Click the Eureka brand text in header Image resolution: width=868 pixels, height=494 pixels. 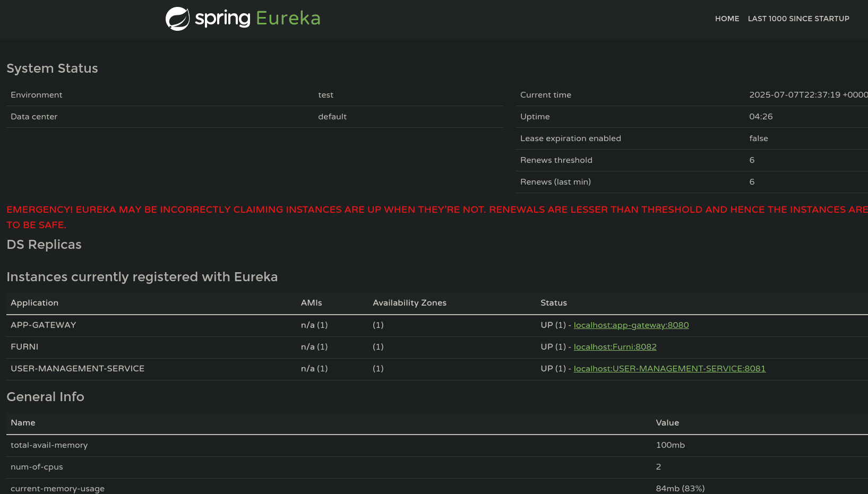288,19
